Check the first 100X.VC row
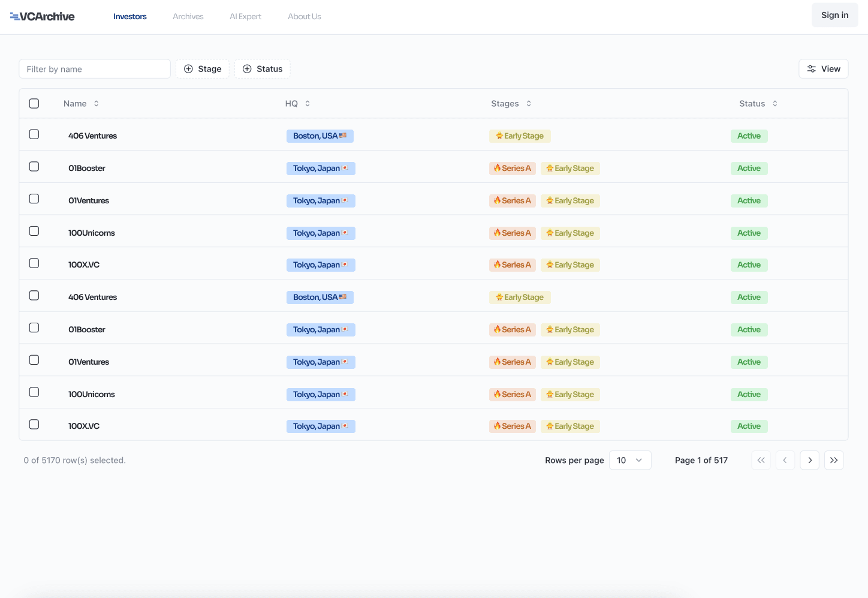Image resolution: width=868 pixels, height=598 pixels. (34, 263)
